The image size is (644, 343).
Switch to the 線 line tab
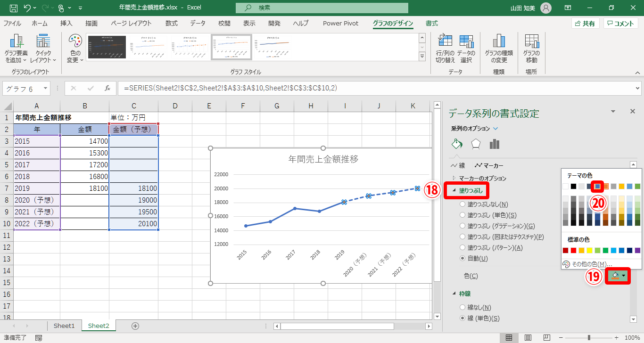[458, 165]
